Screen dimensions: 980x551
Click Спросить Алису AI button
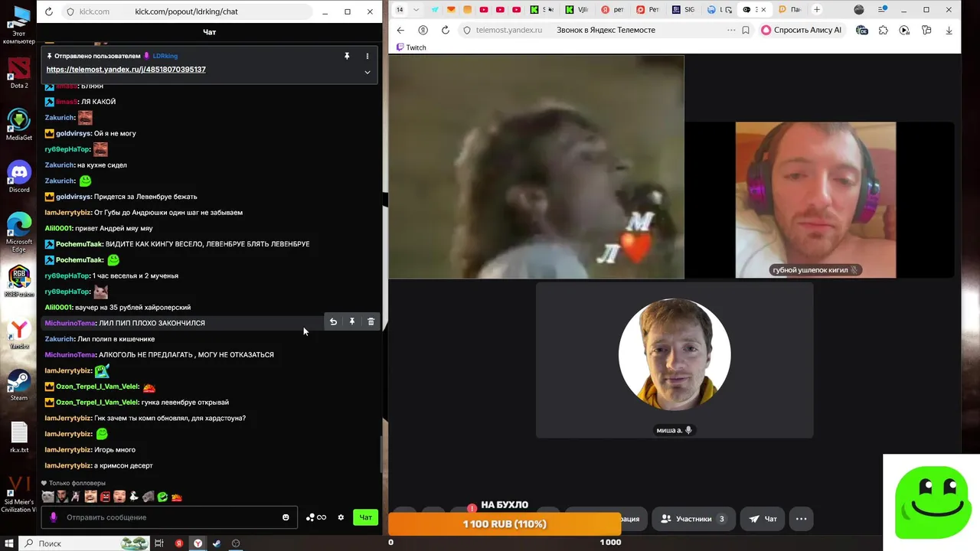[x=802, y=30]
